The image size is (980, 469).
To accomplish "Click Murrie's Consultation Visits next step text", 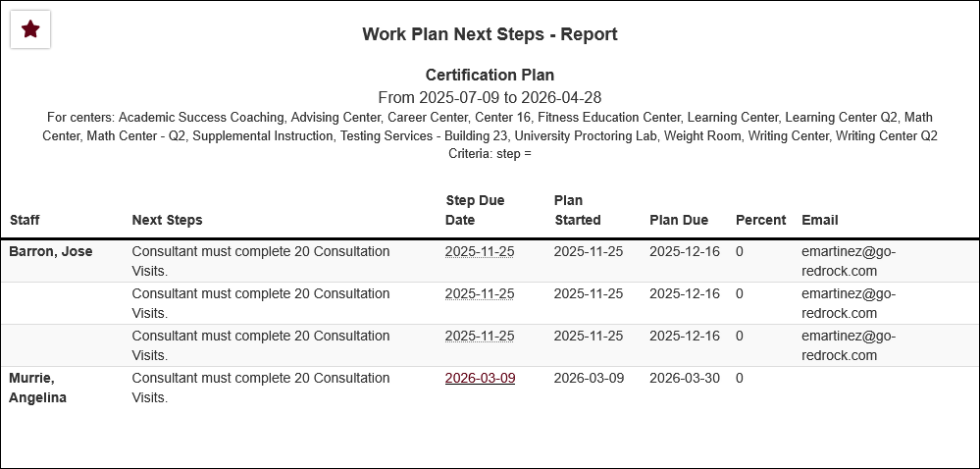I will (x=260, y=388).
